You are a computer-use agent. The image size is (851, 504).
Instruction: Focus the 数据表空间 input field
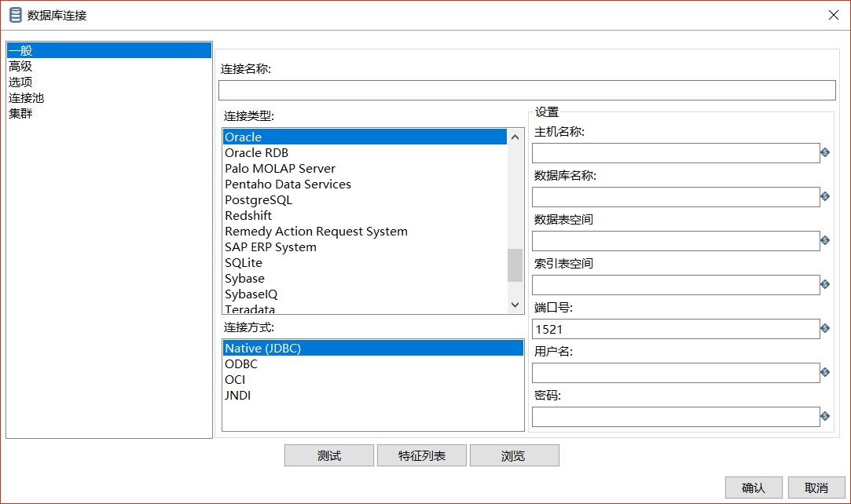point(676,241)
